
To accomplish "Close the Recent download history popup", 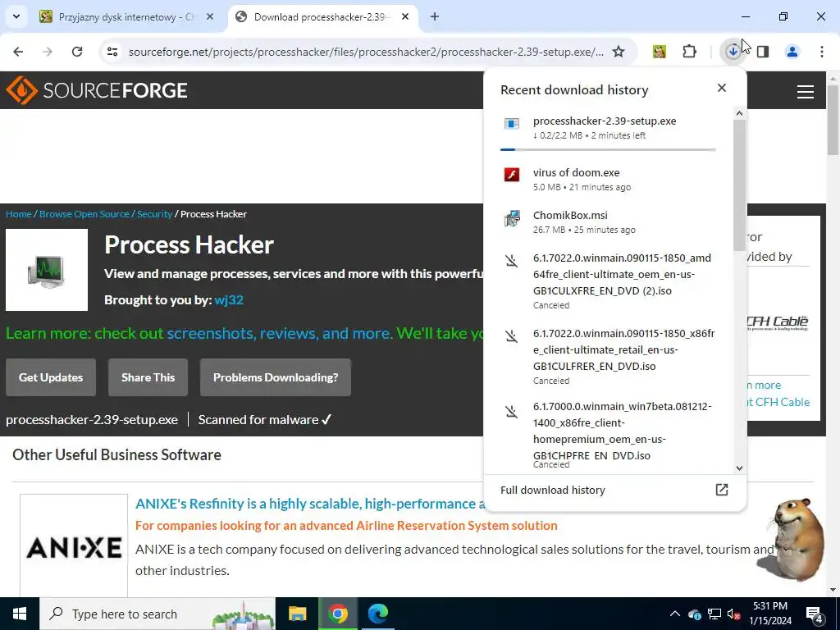I will [722, 88].
